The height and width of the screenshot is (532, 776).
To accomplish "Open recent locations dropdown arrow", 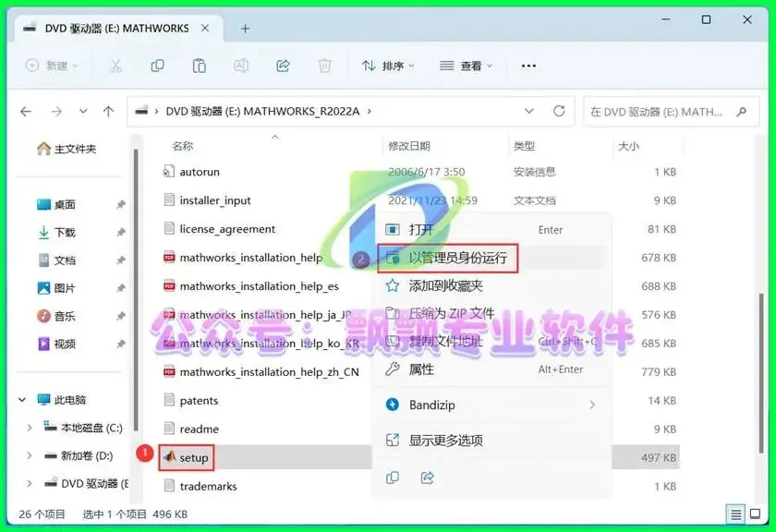I will point(83,112).
